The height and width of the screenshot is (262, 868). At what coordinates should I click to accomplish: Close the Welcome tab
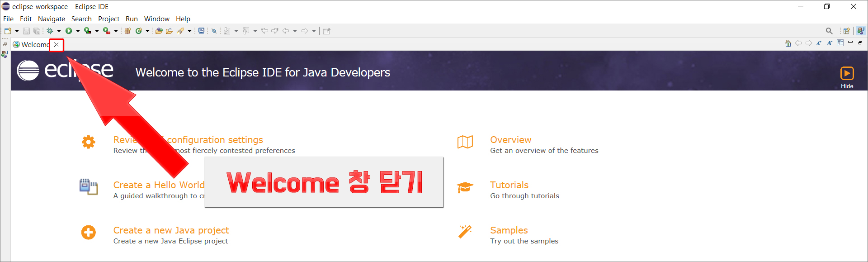pyautogui.click(x=57, y=44)
